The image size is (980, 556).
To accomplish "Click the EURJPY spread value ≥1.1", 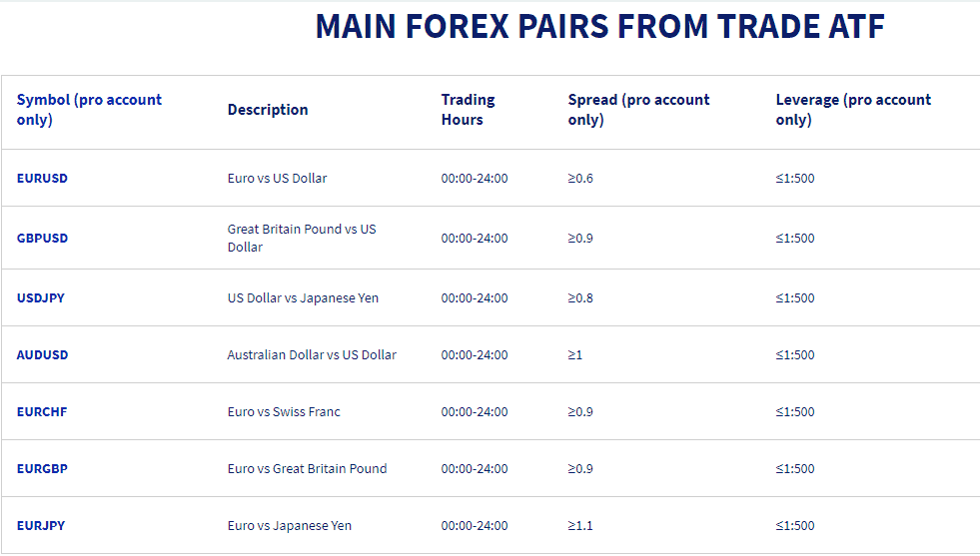I will click(580, 526).
